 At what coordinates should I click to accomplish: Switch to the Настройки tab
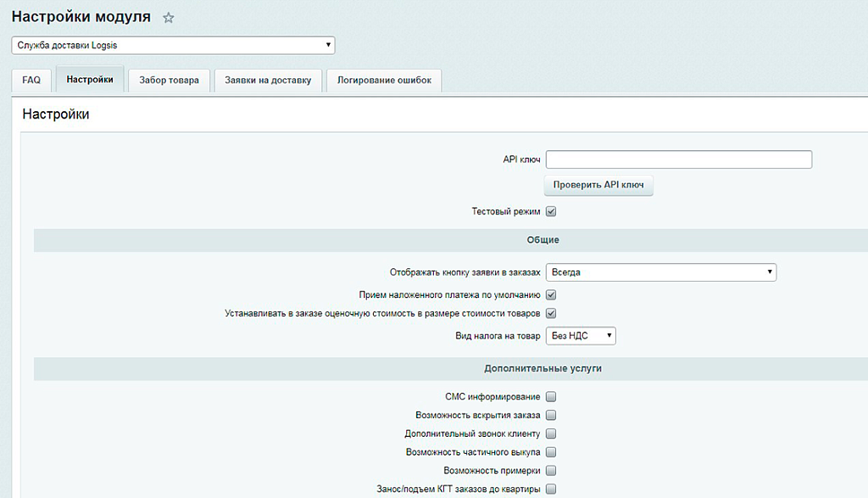click(89, 79)
